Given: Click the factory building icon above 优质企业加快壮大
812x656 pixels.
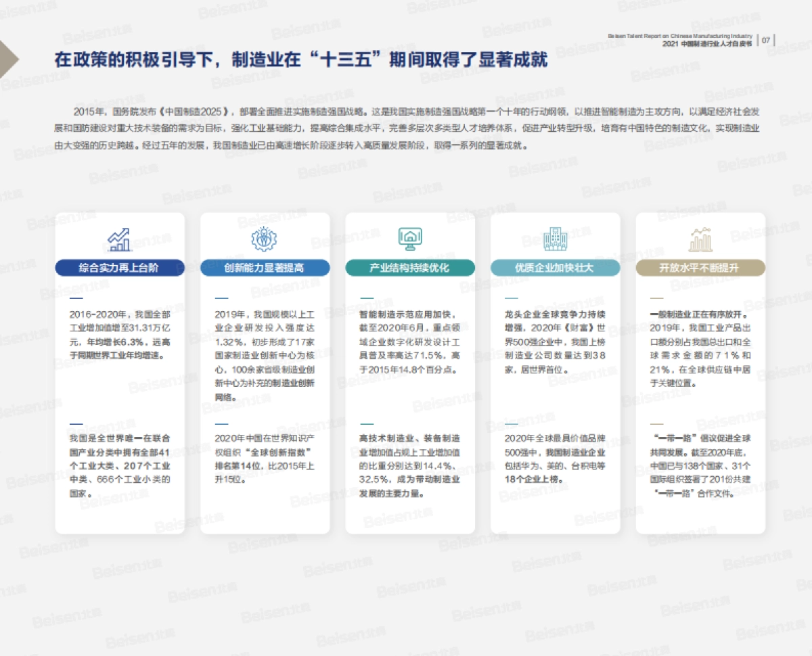Looking at the screenshot, I should [x=555, y=238].
